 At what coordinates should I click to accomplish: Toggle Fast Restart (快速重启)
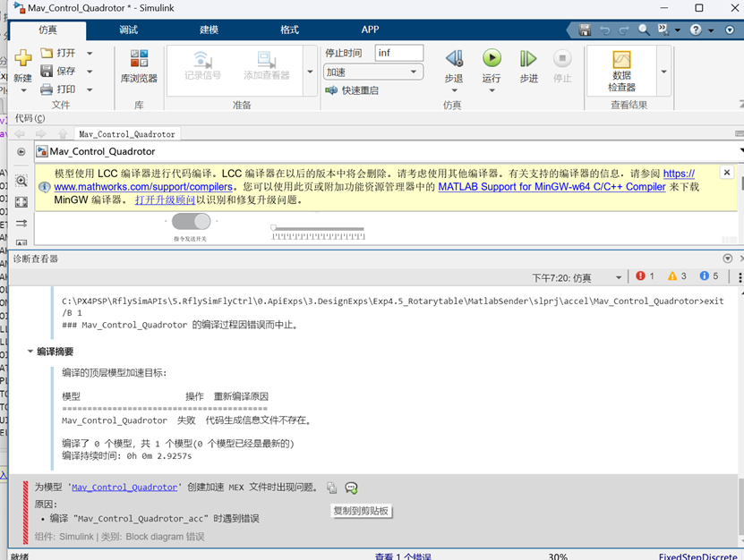click(x=352, y=90)
